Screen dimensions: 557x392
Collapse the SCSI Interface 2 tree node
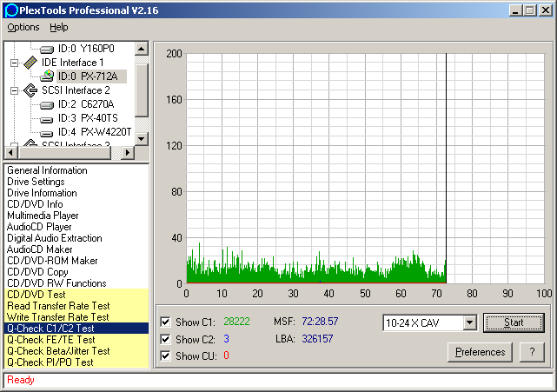14,90
